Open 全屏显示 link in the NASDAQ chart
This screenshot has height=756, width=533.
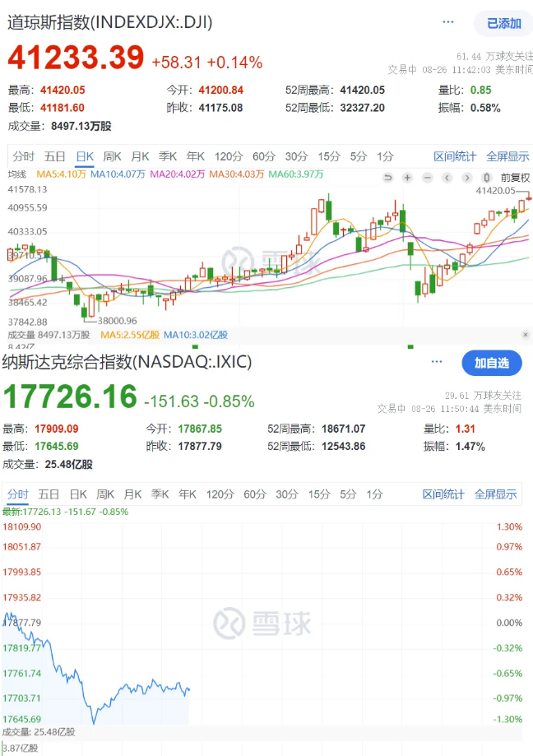(x=495, y=494)
